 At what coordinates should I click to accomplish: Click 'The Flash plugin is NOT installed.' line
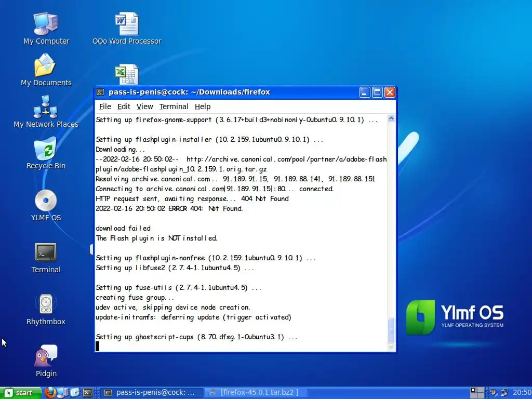tap(156, 238)
